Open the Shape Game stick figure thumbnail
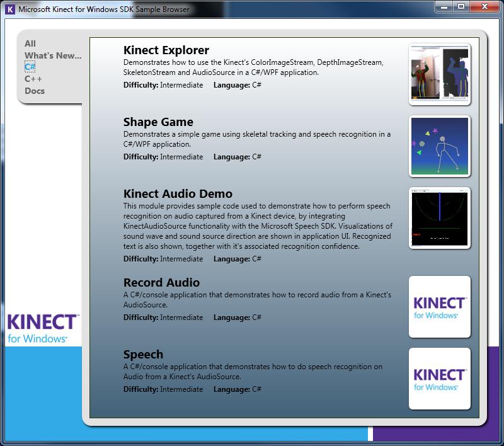 click(x=440, y=146)
